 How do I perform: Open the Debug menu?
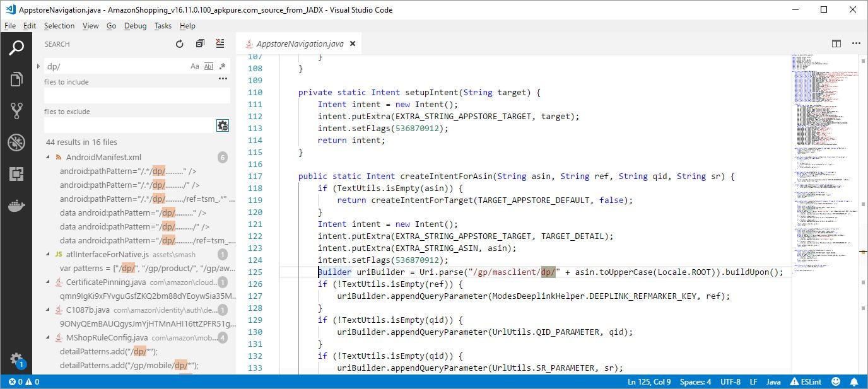click(136, 26)
